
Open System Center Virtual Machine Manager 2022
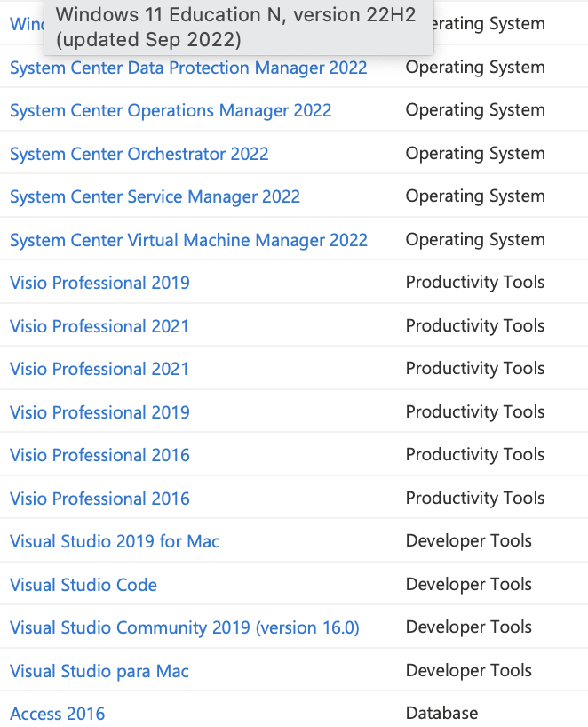[x=187, y=240]
